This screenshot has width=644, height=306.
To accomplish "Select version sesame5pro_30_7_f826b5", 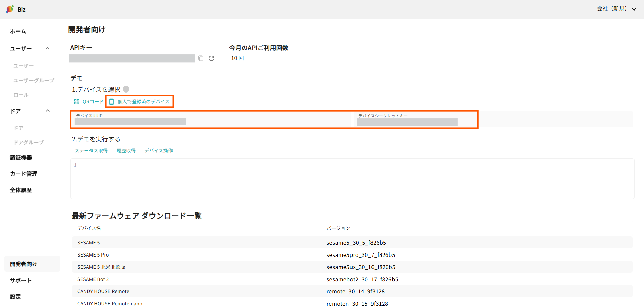I will [361, 255].
